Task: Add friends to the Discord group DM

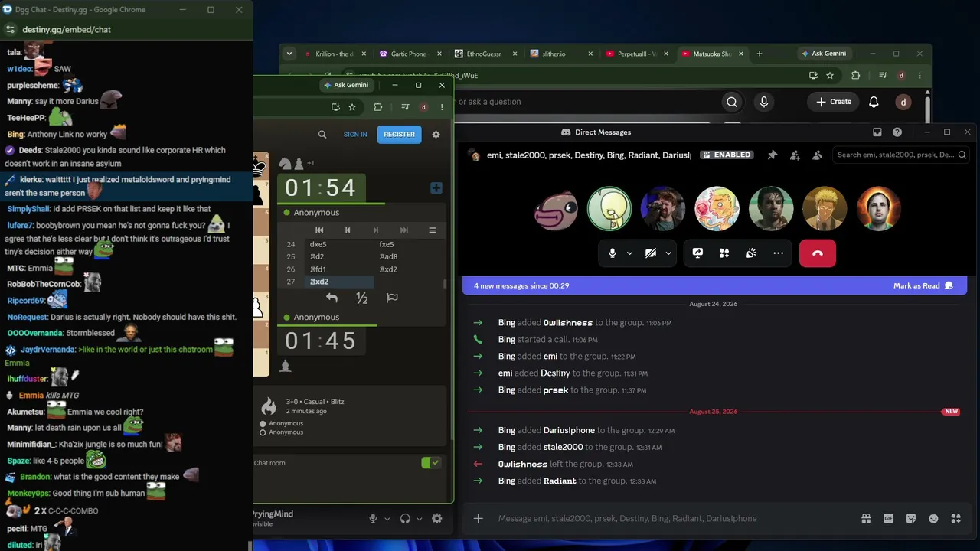Action: [x=795, y=155]
